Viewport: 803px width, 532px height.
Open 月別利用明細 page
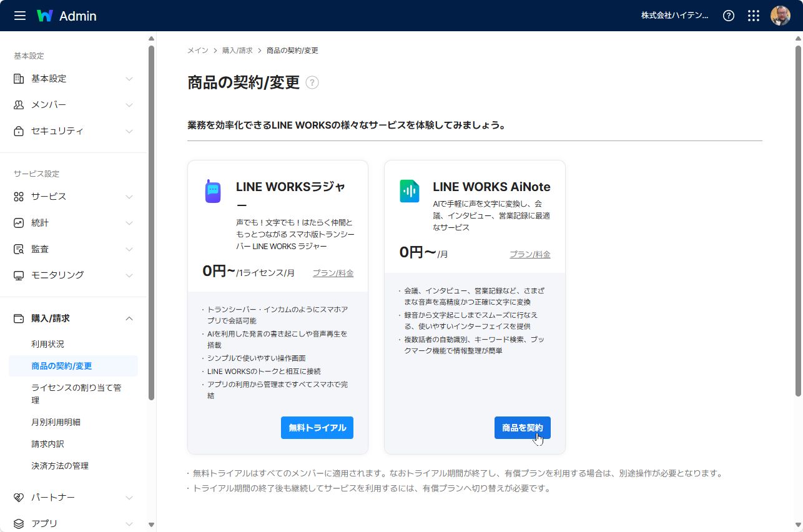pos(56,422)
